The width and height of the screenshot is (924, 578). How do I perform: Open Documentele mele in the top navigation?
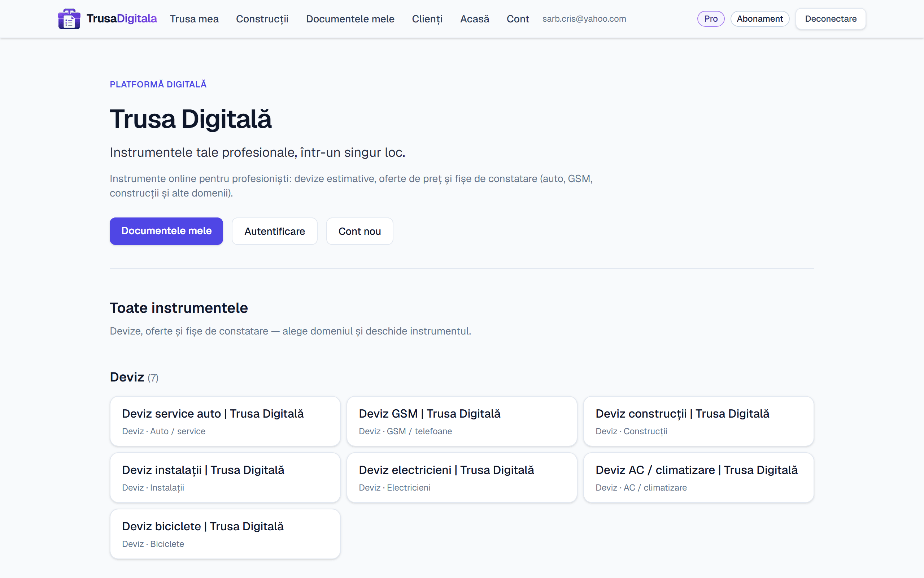(x=350, y=19)
